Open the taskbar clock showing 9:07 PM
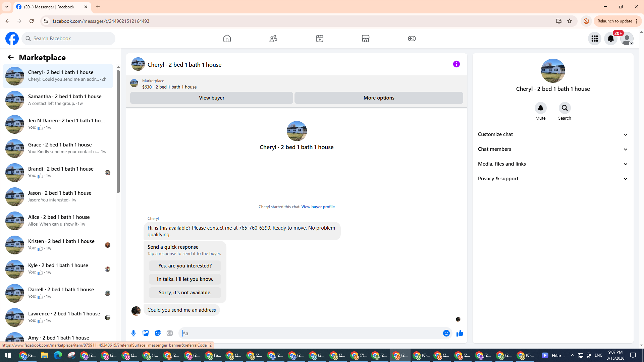 coord(615,355)
